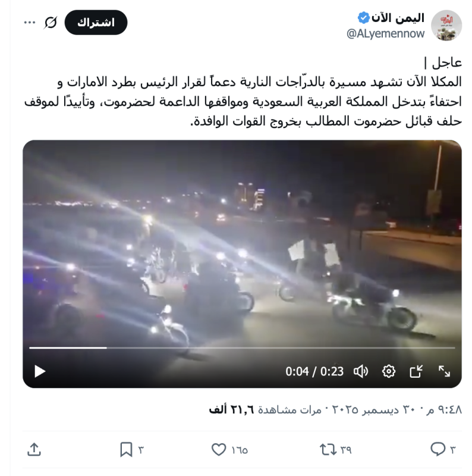Mute the video with speaker icon

point(361,371)
